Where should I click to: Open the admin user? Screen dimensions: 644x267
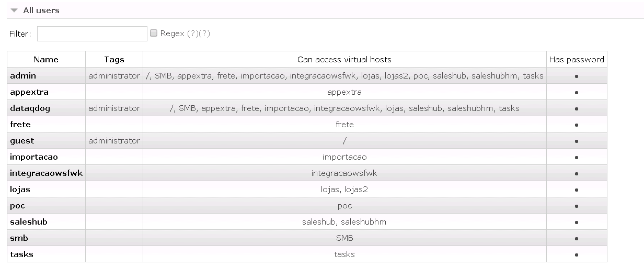click(23, 75)
